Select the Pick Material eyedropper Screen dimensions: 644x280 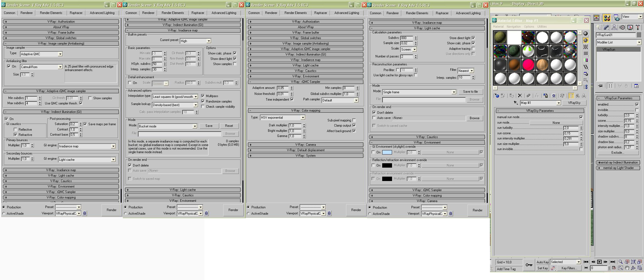click(x=516, y=103)
